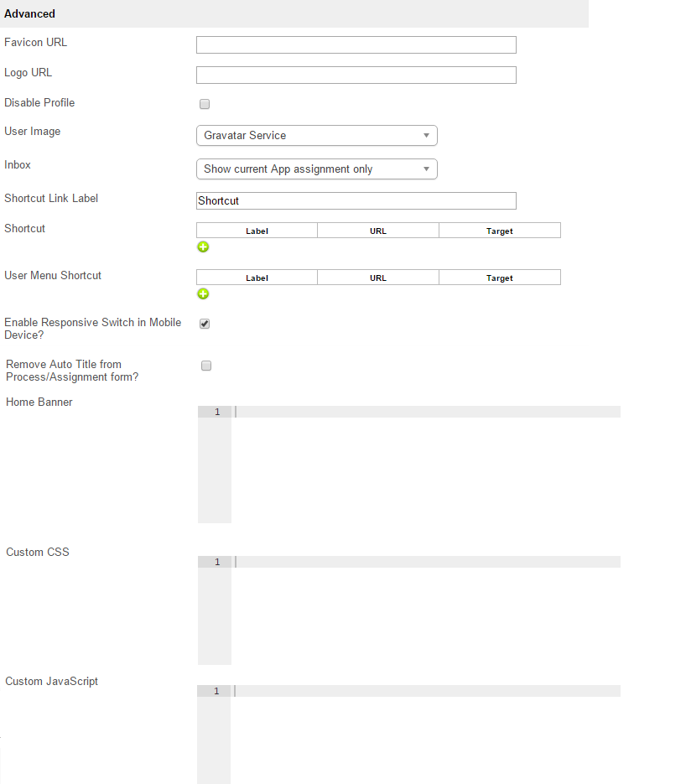This screenshot has width=686, height=784.
Task: Click the Label column header in Shortcut table
Action: coord(257,231)
